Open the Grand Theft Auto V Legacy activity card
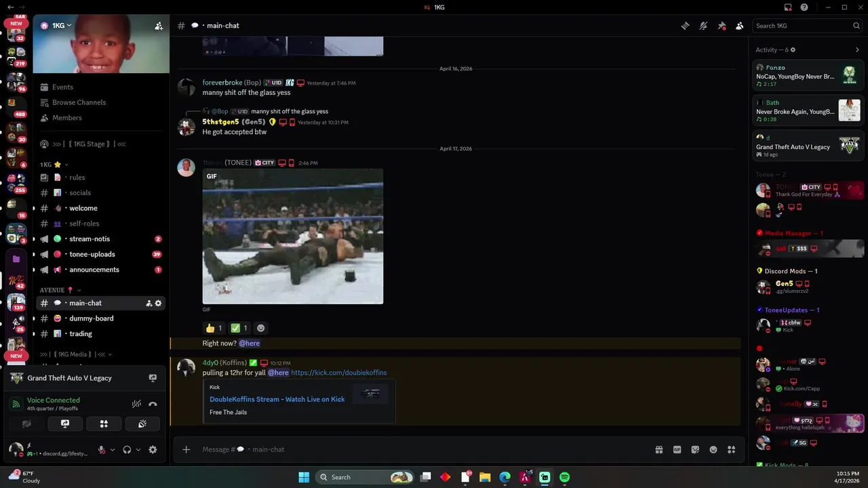 (808, 146)
